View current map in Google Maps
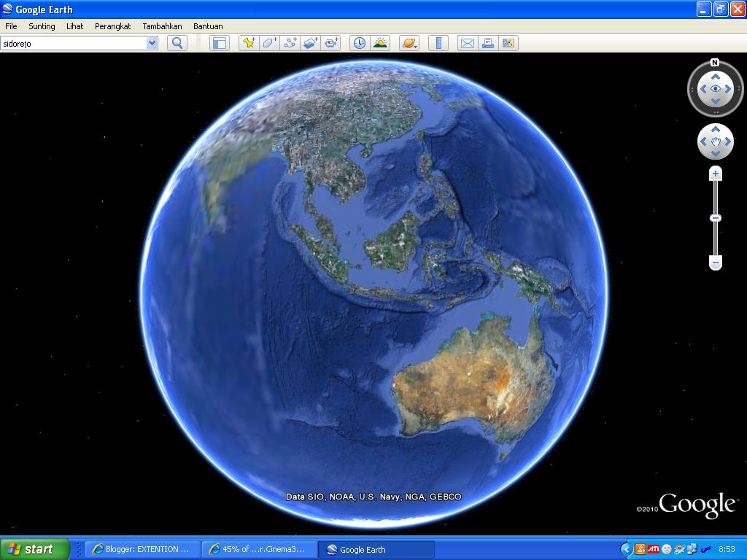747x560 pixels. [x=508, y=43]
